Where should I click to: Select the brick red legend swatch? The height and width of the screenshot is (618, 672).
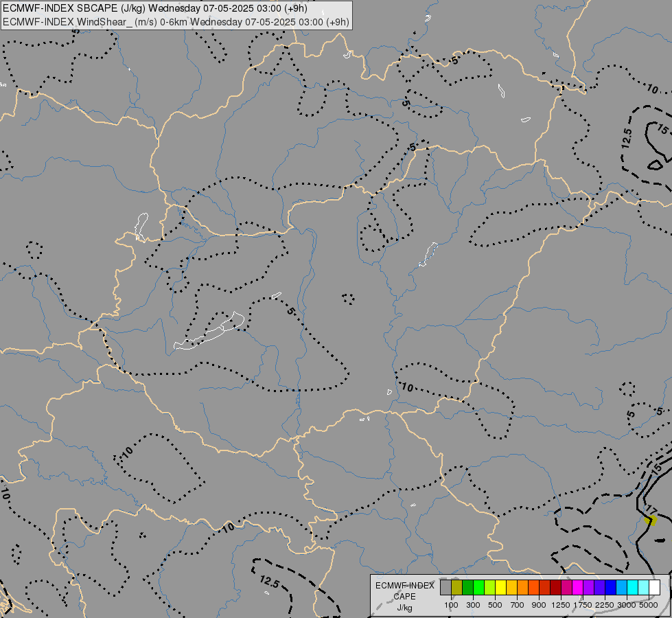pos(545,587)
